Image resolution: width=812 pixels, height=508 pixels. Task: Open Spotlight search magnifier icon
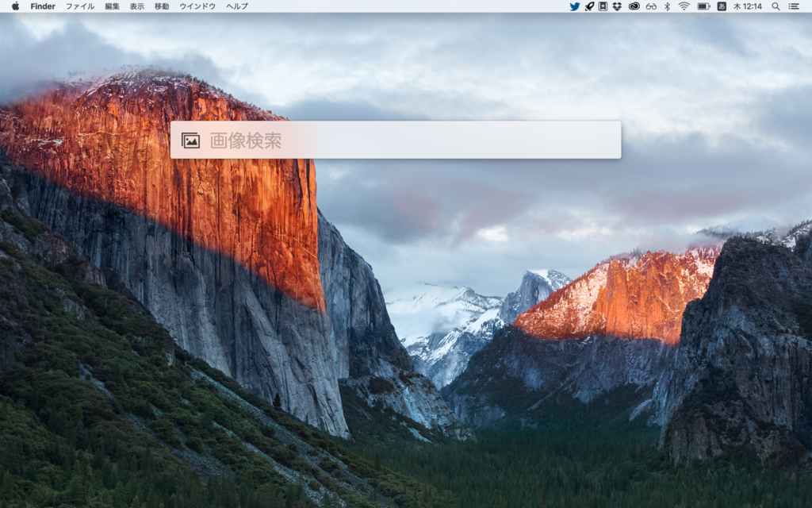click(776, 6)
